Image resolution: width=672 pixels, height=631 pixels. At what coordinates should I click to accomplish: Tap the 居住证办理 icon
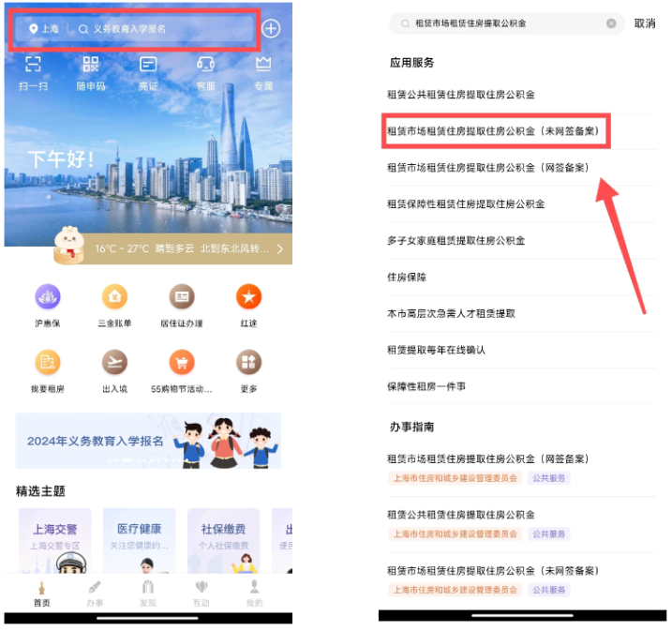tap(182, 297)
